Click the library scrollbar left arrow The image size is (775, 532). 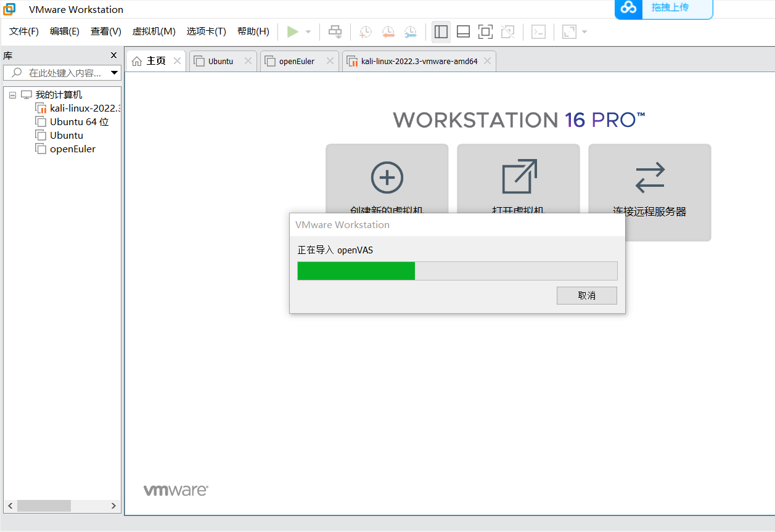[10, 505]
